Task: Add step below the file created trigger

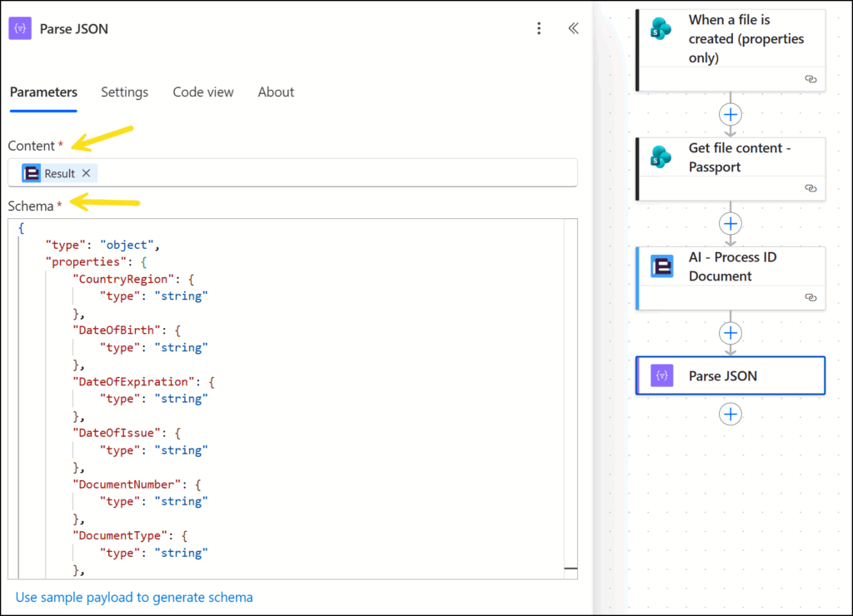Action: coord(731,114)
